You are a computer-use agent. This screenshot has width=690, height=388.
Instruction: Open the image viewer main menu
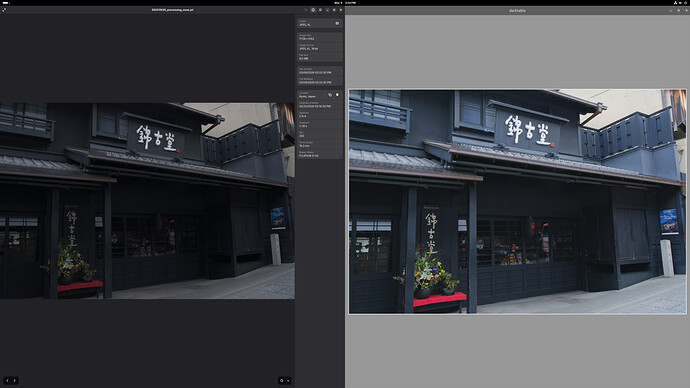click(x=320, y=10)
